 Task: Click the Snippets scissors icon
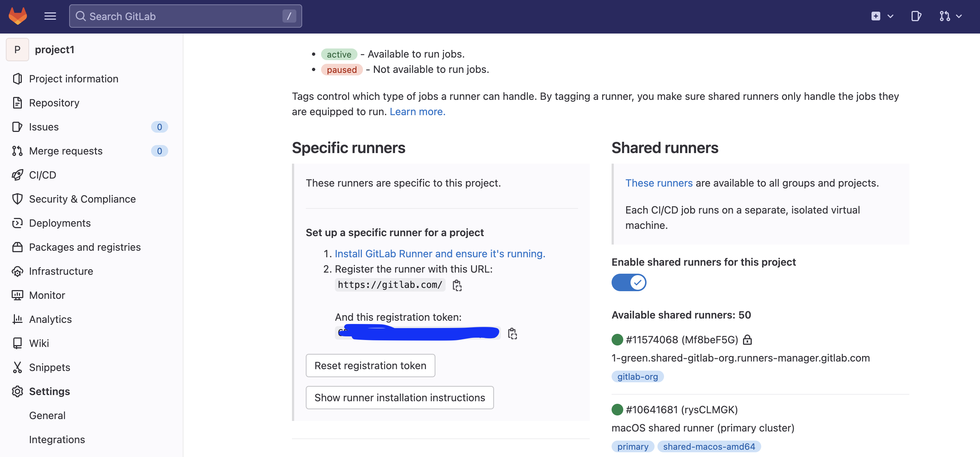17,367
